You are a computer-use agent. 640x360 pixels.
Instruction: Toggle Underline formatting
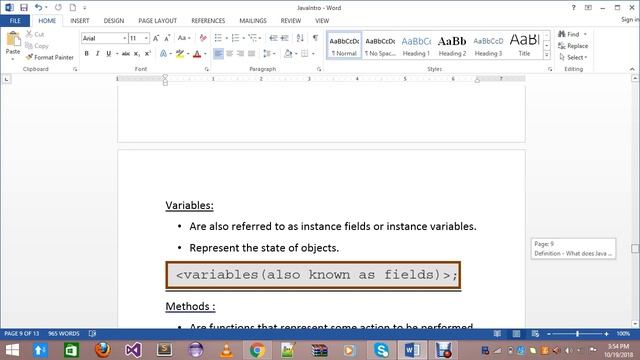[x=108, y=53]
